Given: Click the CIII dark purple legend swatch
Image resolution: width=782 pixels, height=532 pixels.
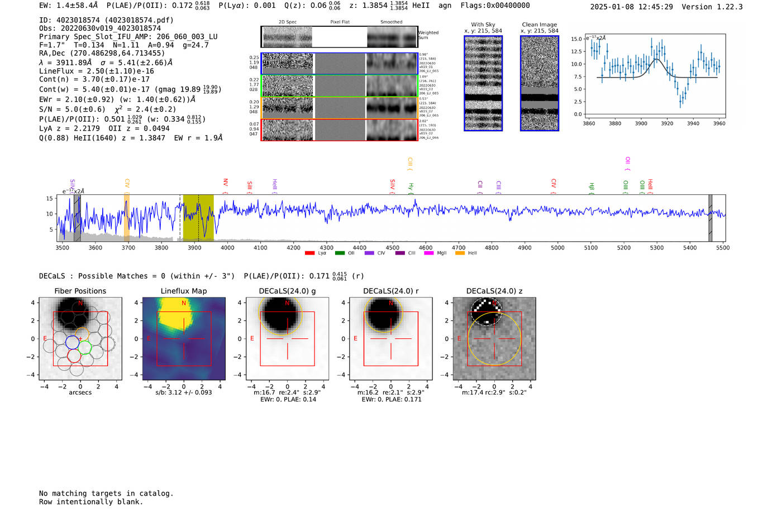Looking at the screenshot, I should tap(400, 253).
